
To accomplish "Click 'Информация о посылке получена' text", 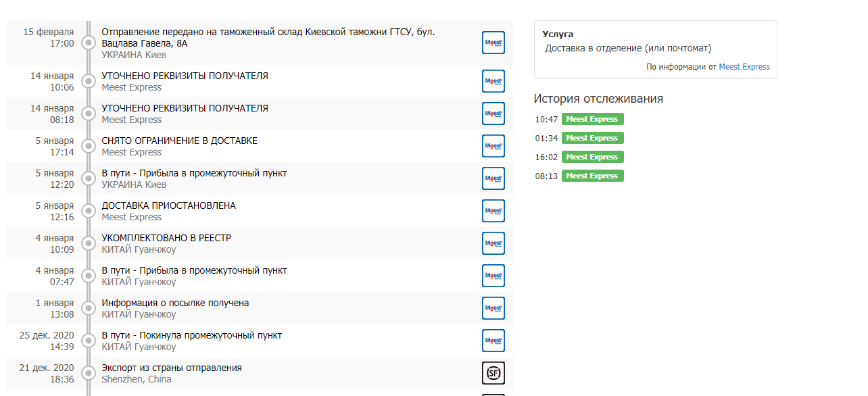I will [175, 303].
